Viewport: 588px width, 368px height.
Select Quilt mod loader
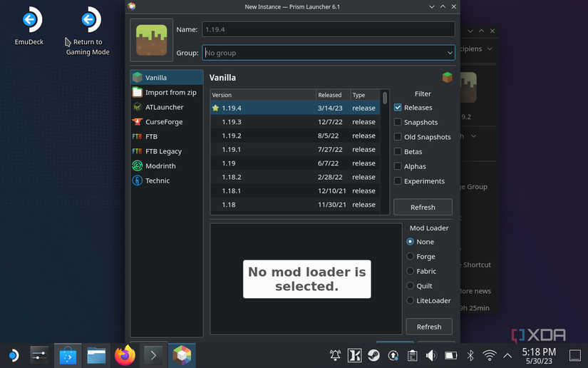411,286
